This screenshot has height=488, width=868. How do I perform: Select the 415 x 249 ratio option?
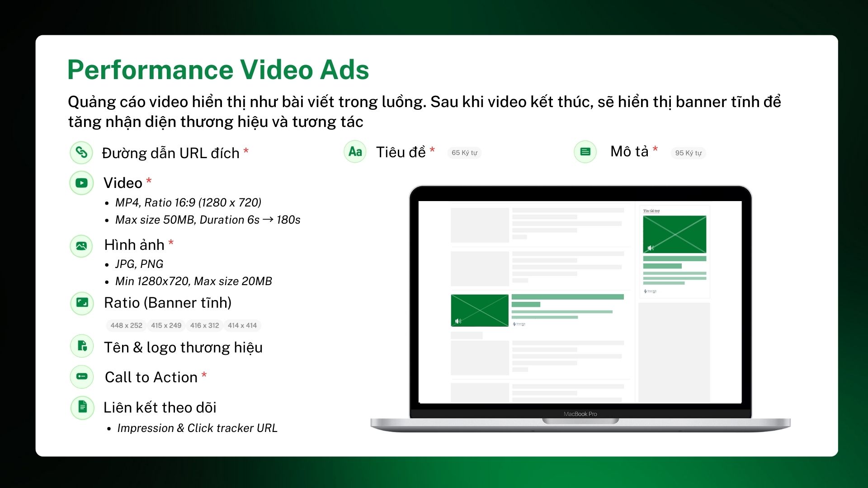pyautogui.click(x=166, y=325)
